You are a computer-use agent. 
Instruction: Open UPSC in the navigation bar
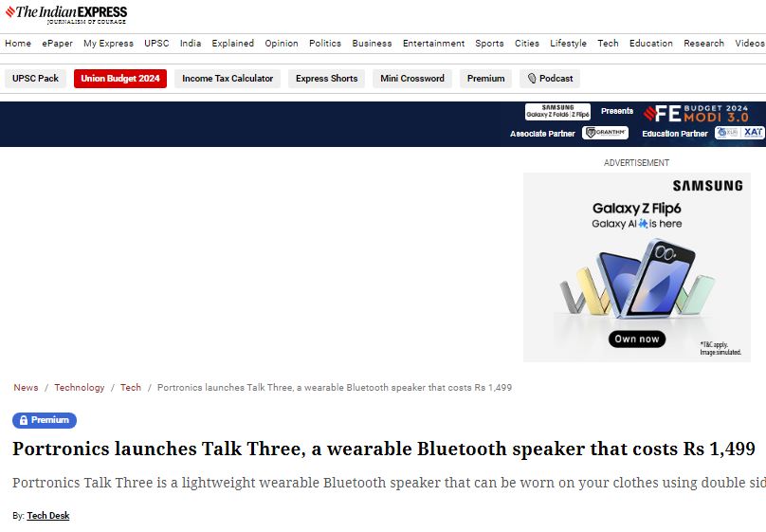pos(156,43)
